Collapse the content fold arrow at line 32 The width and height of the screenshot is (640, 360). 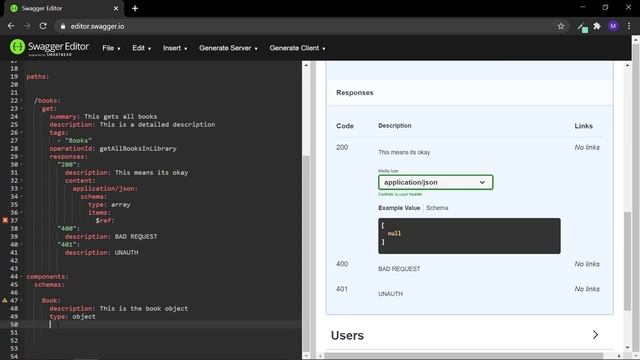[x=22, y=180]
